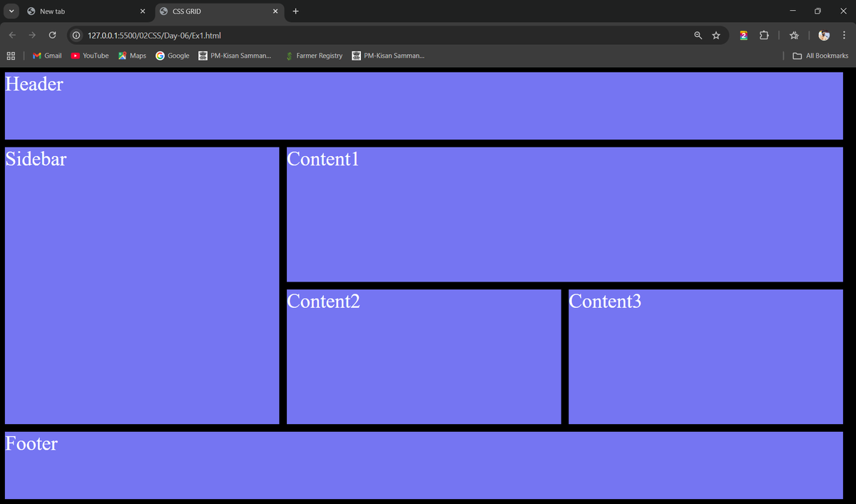Screen dimensions: 856x504
Task: Minimize the browser window
Action: pos(792,11)
